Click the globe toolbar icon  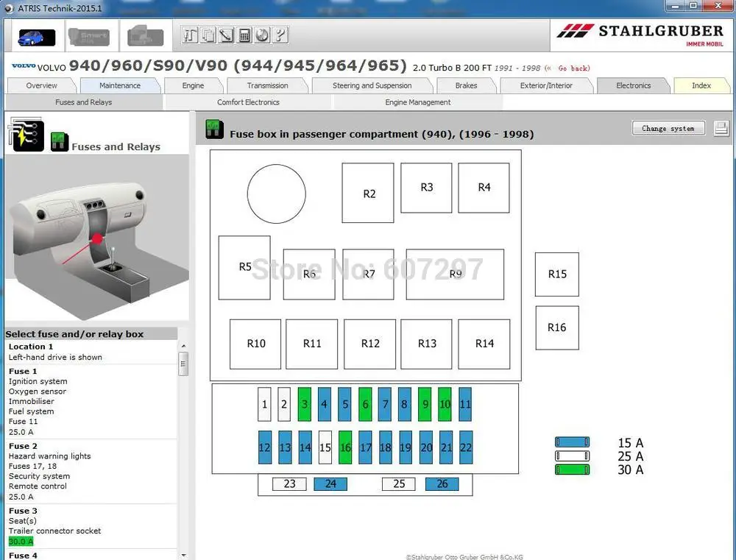pyautogui.click(x=262, y=35)
